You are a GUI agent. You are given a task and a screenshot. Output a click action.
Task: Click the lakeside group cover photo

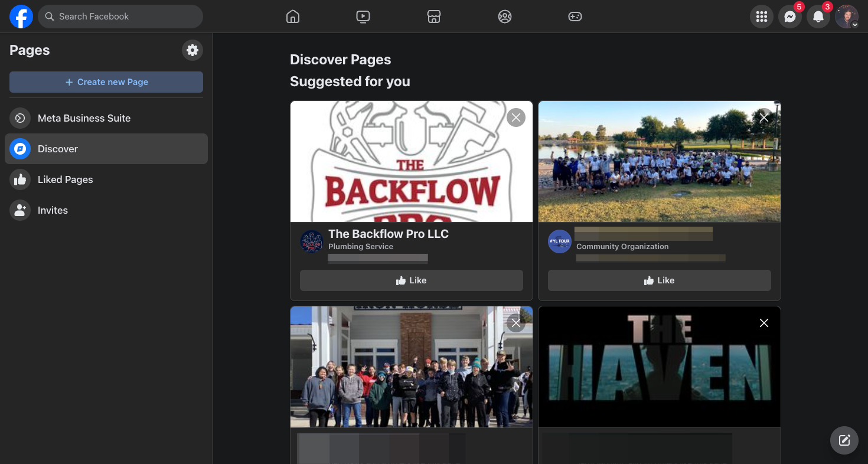[660, 161]
